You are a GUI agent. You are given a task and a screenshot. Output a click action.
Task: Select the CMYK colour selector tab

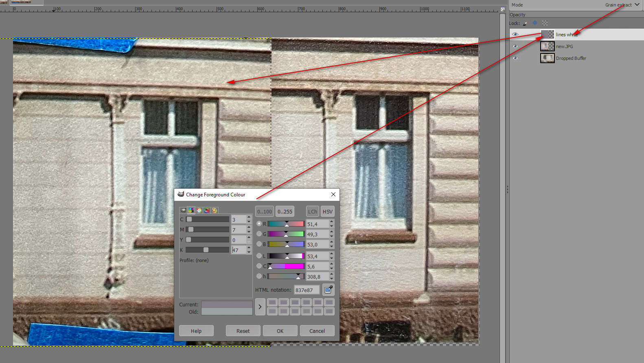coord(191,210)
